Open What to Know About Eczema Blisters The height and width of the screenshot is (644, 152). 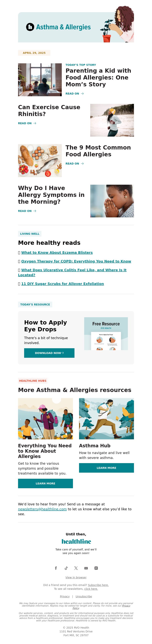pyautogui.click(x=57, y=253)
